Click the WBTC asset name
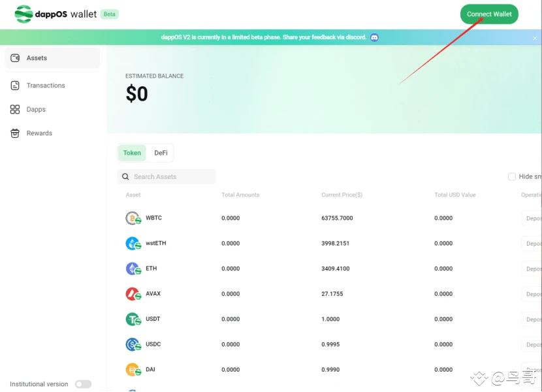 [154, 218]
